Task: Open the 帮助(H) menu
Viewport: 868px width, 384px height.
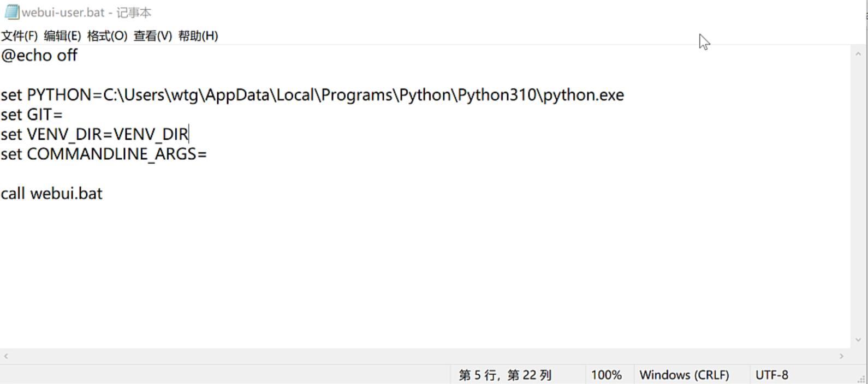Action: click(x=198, y=36)
